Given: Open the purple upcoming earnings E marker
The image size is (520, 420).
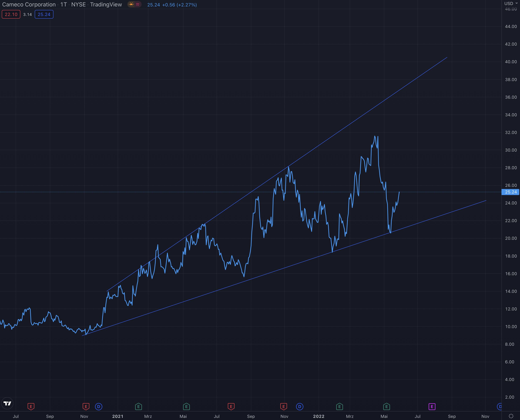Looking at the screenshot, I should point(432,406).
